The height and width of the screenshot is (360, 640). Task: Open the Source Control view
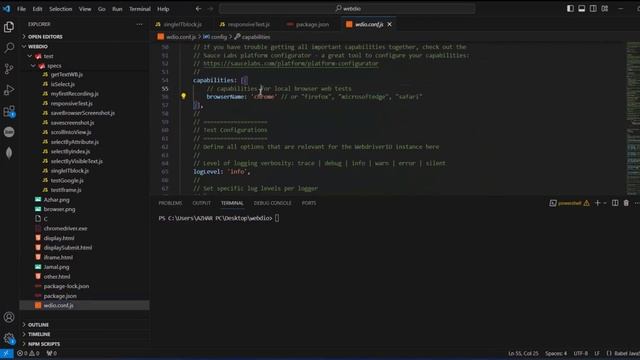tap(9, 69)
